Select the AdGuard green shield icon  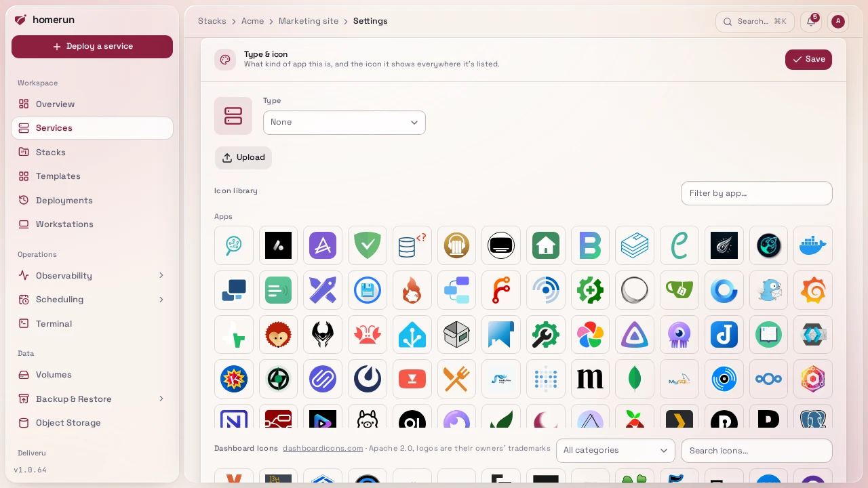point(368,245)
